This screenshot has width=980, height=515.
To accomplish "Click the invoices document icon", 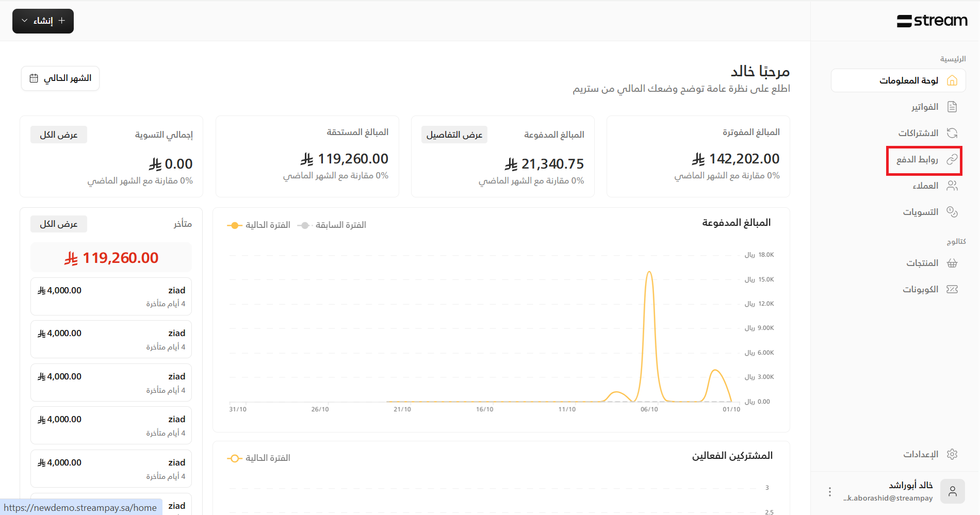I will 952,107.
